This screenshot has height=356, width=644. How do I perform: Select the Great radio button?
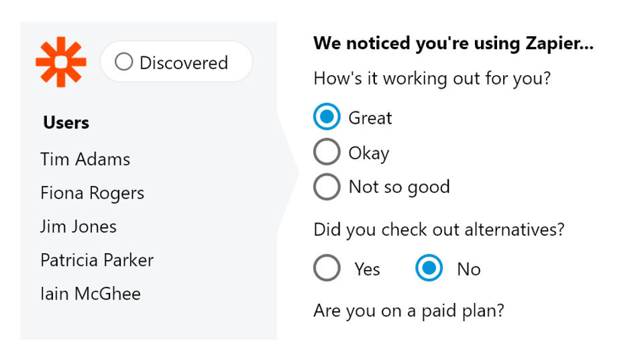click(327, 118)
